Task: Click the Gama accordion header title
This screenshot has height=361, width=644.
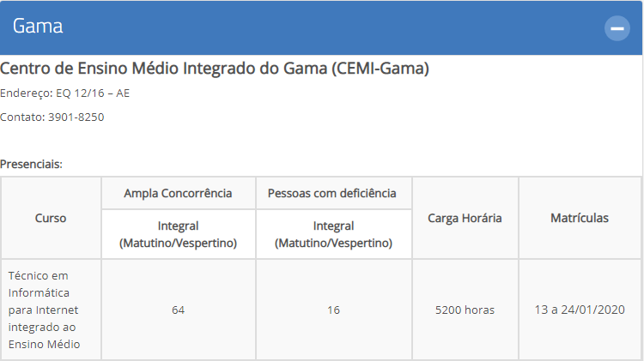Action: pyautogui.click(x=38, y=27)
